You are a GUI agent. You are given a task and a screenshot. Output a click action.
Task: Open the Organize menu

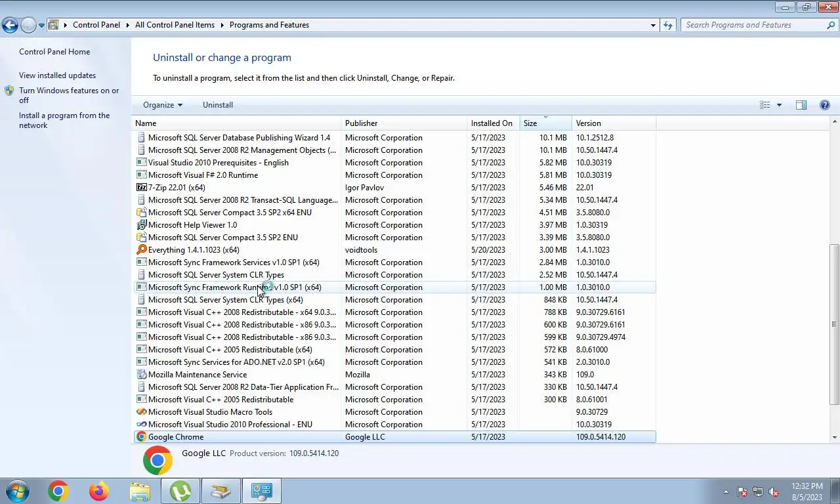point(163,105)
